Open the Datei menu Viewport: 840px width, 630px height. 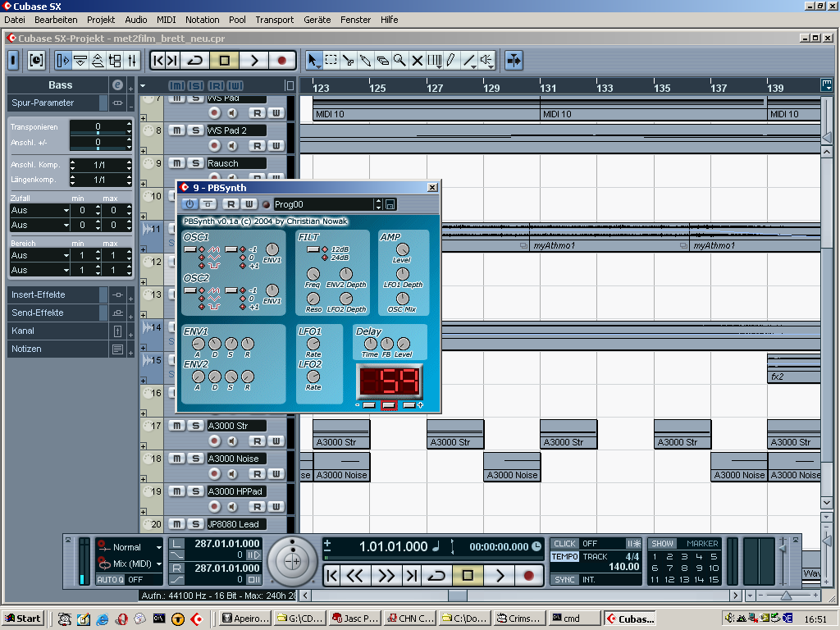[15, 20]
